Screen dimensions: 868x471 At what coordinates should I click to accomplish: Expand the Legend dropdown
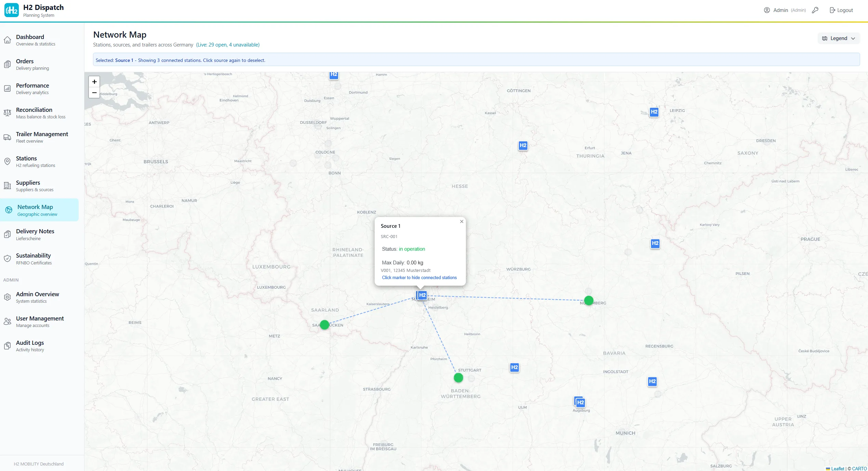(839, 38)
